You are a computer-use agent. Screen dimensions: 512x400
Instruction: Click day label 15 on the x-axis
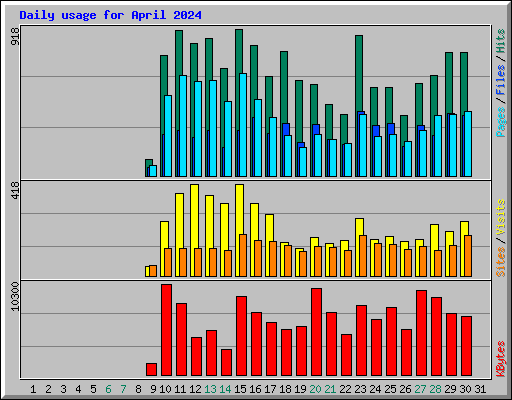pyautogui.click(x=240, y=389)
